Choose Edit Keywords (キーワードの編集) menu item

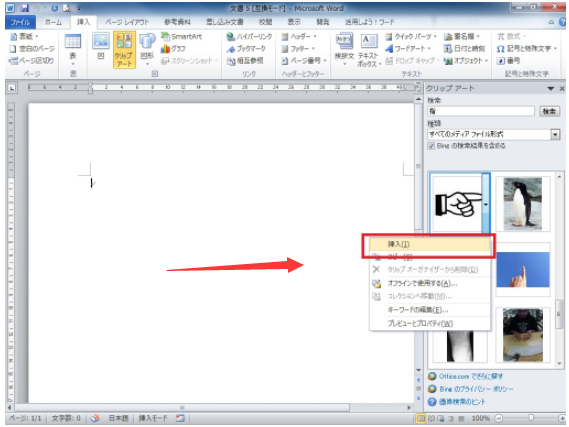point(430,310)
